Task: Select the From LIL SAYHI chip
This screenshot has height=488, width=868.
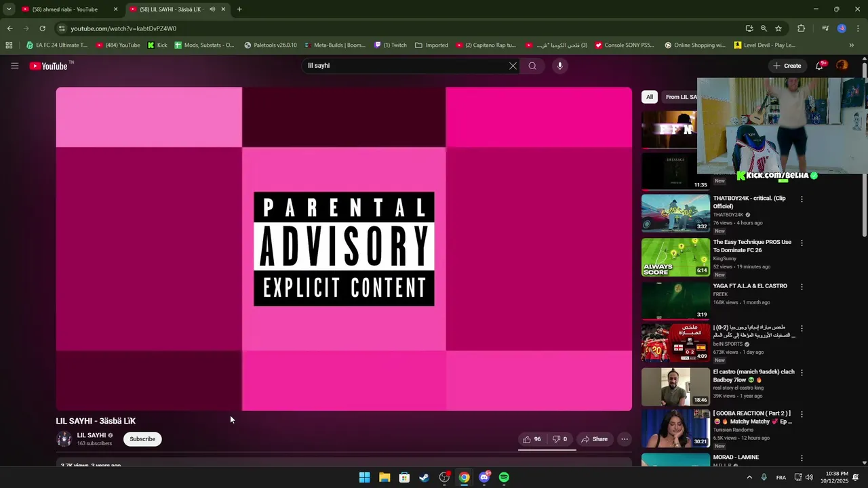Action: coord(680,97)
